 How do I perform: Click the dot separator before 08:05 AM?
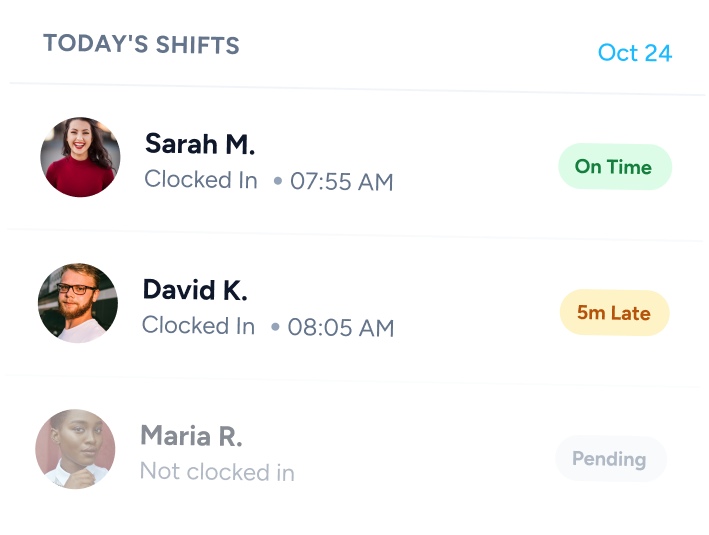pos(275,327)
